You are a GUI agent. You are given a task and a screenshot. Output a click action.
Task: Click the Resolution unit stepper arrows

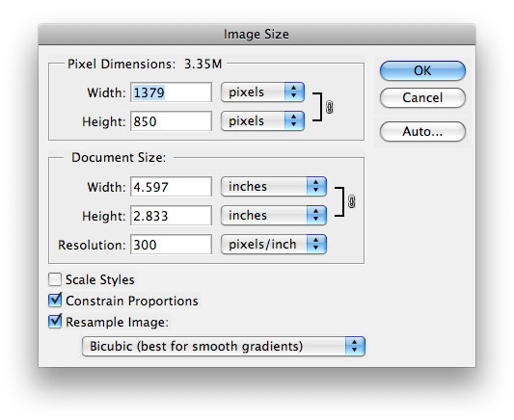pyautogui.click(x=316, y=244)
